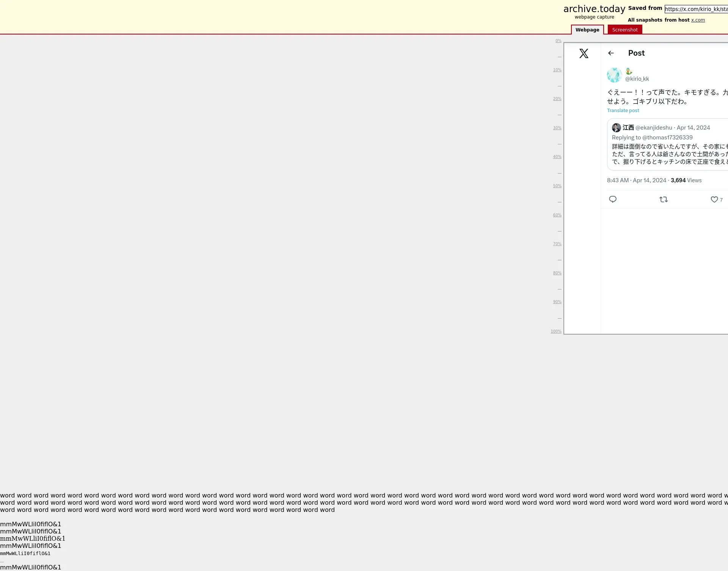728x571 pixels.
Task: Open the x.com host snapshots link
Action: [698, 20]
